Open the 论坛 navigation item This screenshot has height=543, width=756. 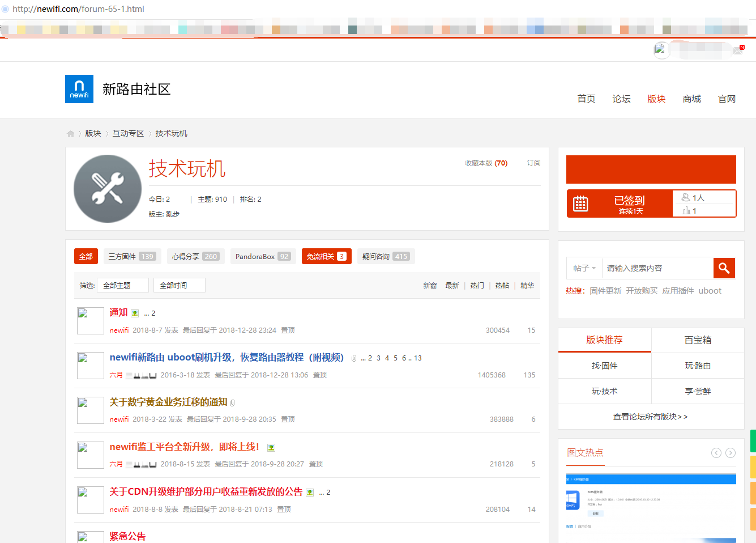[621, 99]
